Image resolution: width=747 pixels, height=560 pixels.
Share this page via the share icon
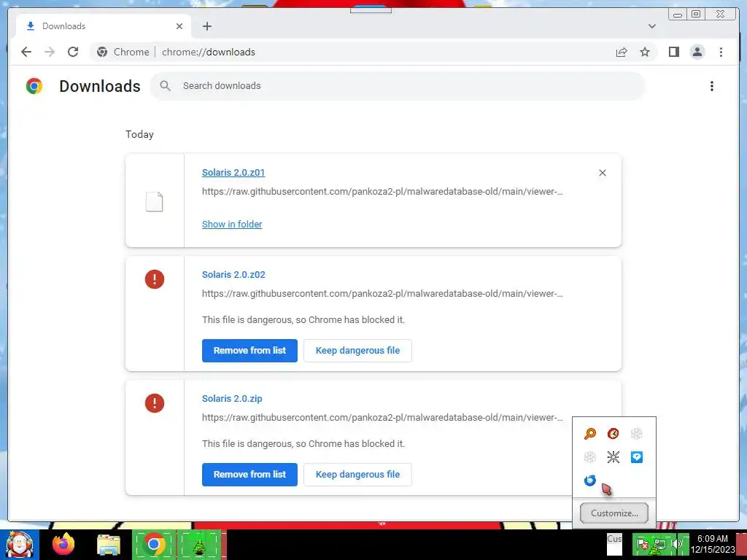click(x=622, y=52)
